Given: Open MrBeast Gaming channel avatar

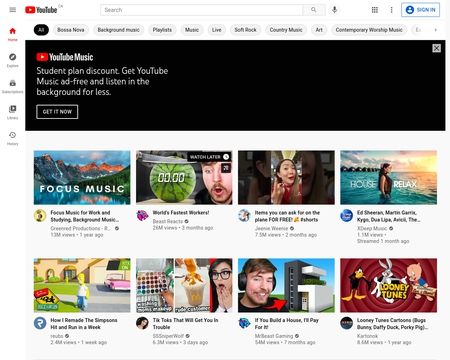Looking at the screenshot, I should [244, 323].
